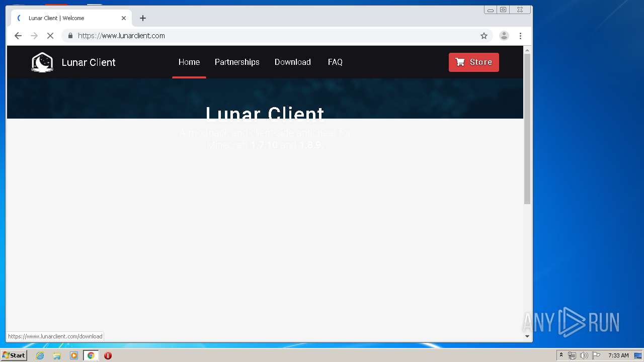Open the Download nav item

point(293,62)
